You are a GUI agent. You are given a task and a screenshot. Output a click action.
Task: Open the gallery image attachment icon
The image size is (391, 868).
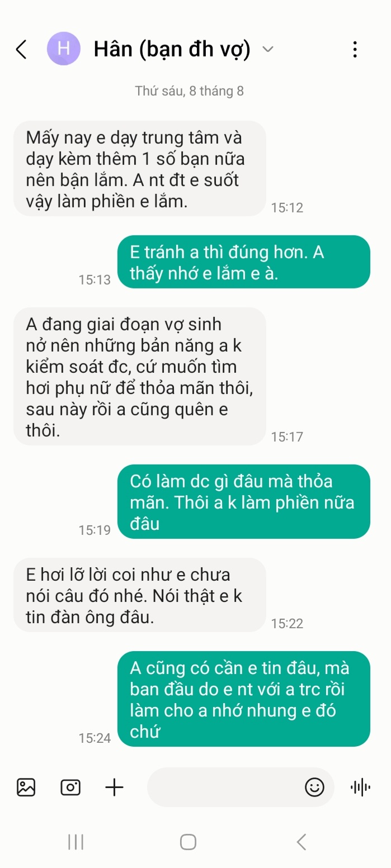pyautogui.click(x=26, y=787)
